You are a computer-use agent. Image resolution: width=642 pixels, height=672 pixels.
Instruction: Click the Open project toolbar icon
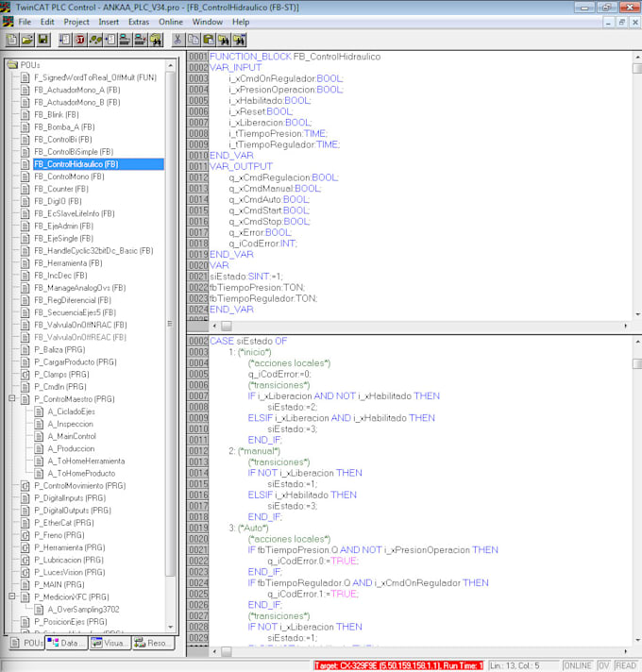click(27, 40)
